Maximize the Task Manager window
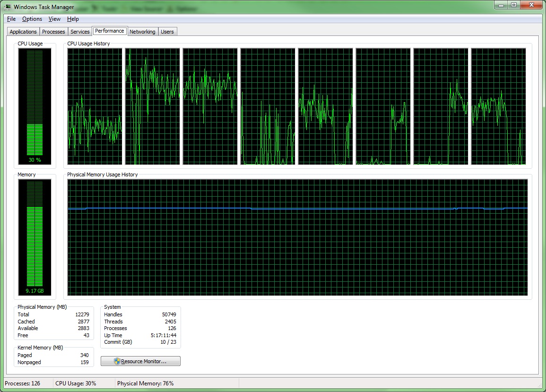The width and height of the screenshot is (546, 392). 514,5
